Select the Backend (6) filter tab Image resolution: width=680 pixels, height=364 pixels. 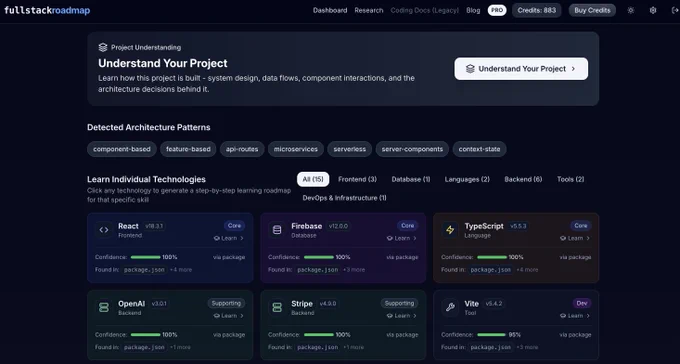coord(523,179)
